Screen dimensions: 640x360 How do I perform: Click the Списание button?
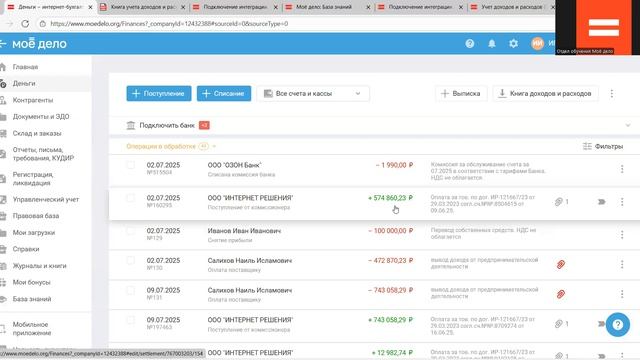click(224, 93)
